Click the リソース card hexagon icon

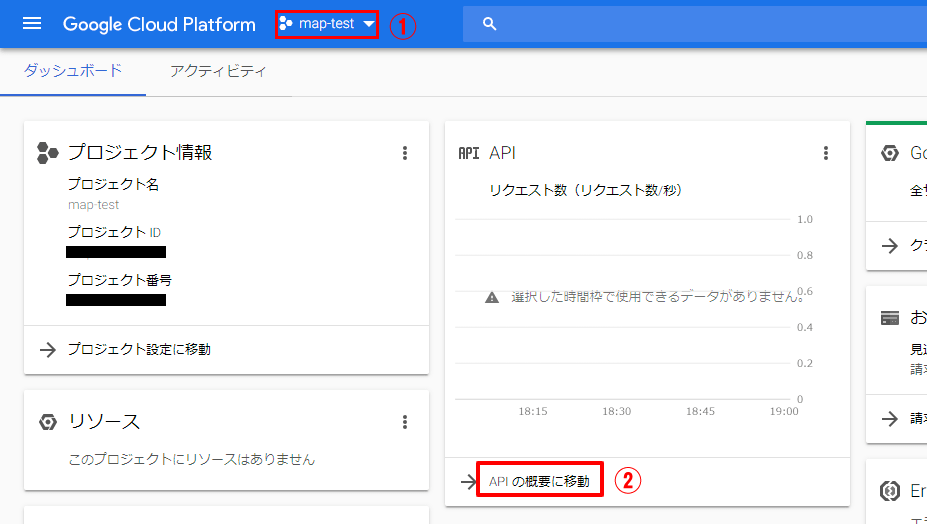pyautogui.click(x=48, y=422)
